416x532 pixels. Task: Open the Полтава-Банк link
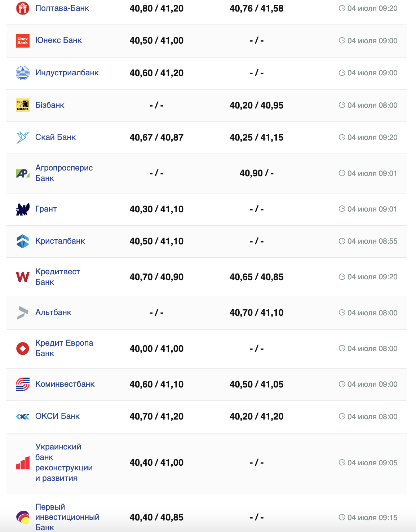(62, 8)
